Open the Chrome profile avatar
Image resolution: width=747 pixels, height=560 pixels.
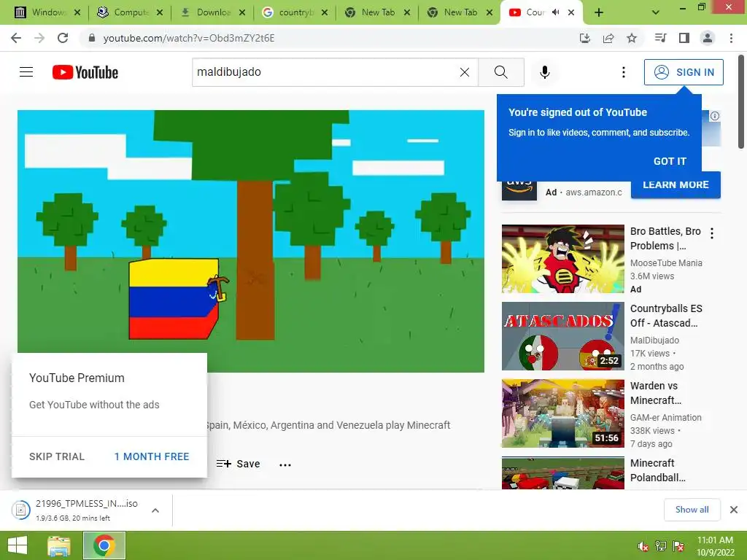point(708,38)
